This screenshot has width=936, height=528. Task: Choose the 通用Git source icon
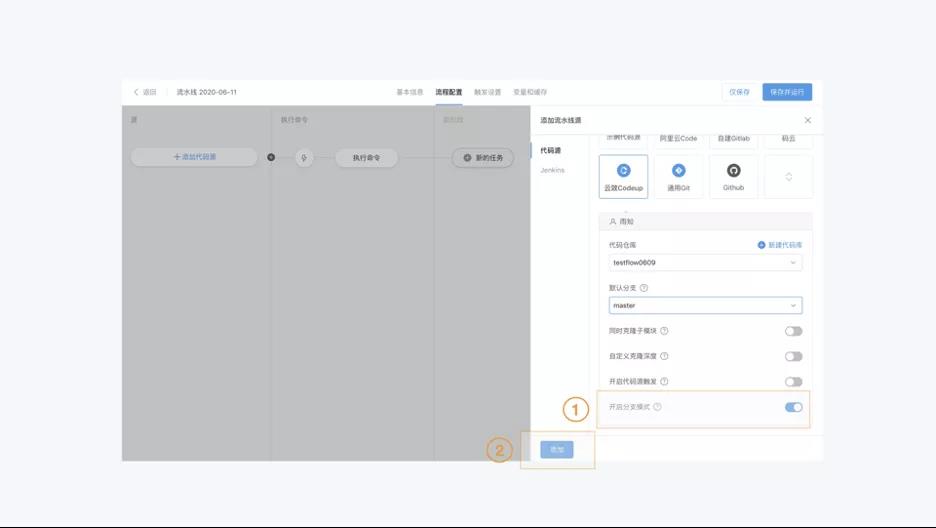tap(679, 171)
